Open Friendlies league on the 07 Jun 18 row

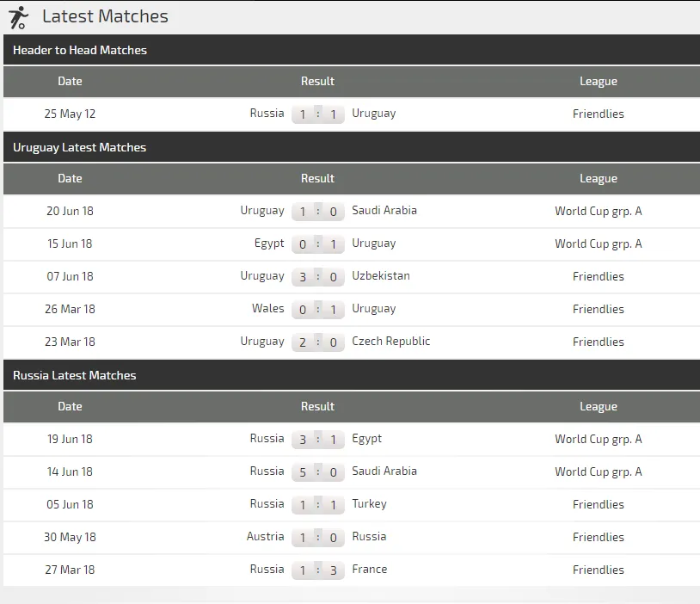click(x=598, y=276)
